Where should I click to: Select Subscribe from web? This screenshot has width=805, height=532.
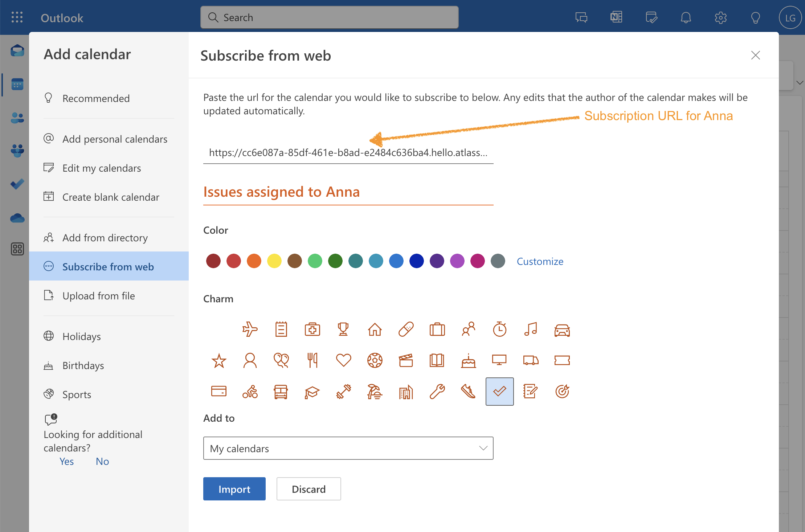pyautogui.click(x=109, y=266)
